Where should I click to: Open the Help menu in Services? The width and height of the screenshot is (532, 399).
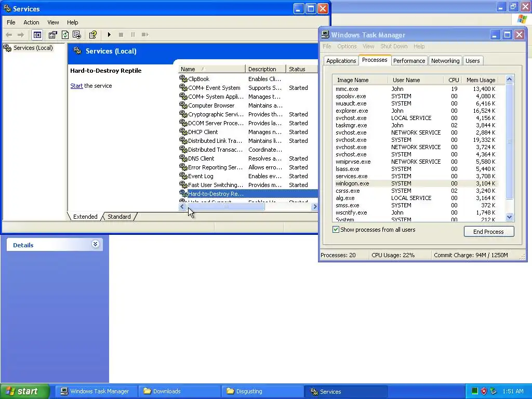(72, 22)
